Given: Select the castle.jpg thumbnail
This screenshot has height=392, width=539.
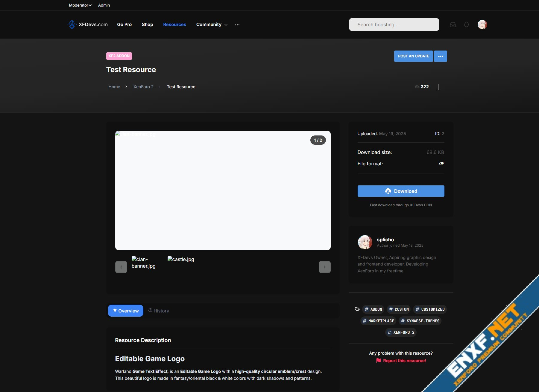Looking at the screenshot, I should point(181,259).
